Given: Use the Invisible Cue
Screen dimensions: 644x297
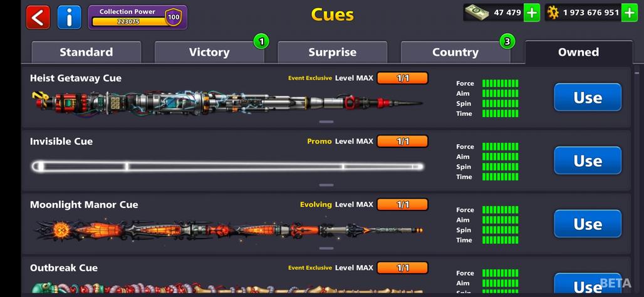Looking at the screenshot, I should point(588,160).
